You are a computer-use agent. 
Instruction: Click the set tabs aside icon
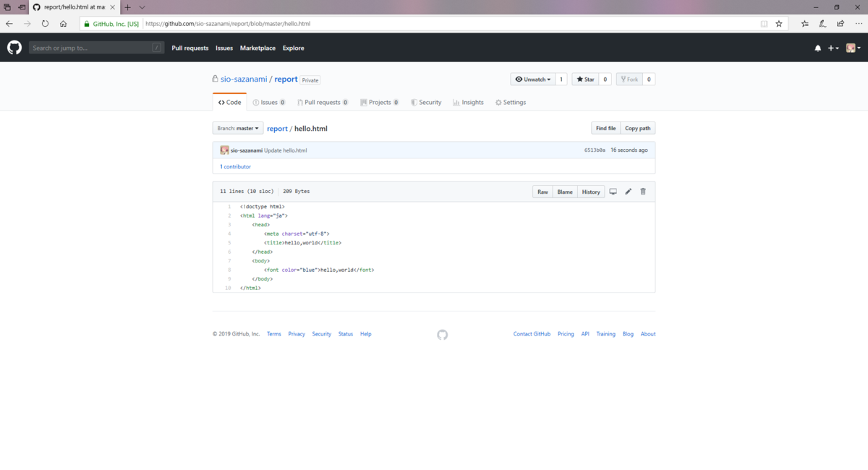[21, 7]
